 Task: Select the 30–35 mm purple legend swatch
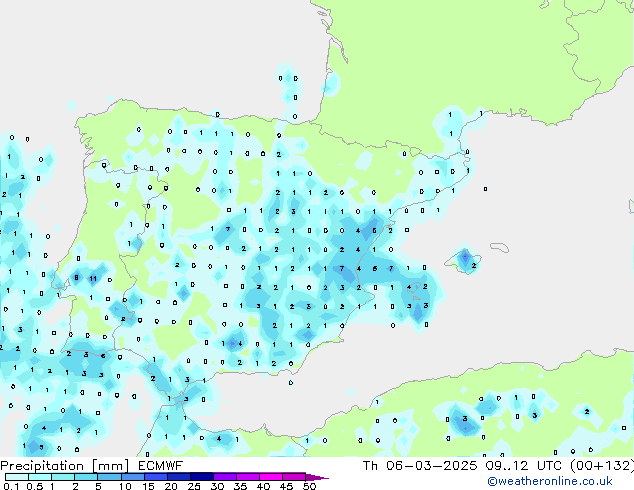click(224, 477)
